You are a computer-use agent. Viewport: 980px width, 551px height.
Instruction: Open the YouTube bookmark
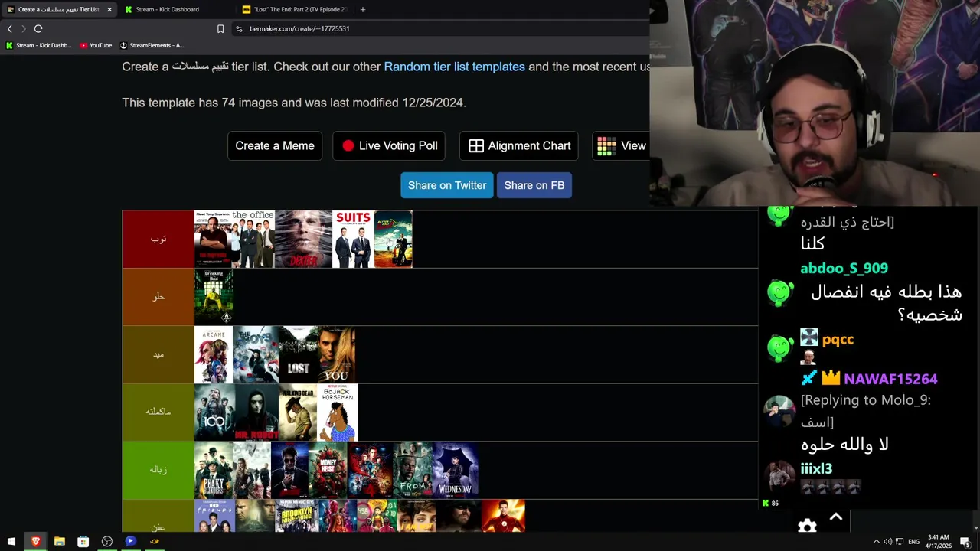pos(96,45)
